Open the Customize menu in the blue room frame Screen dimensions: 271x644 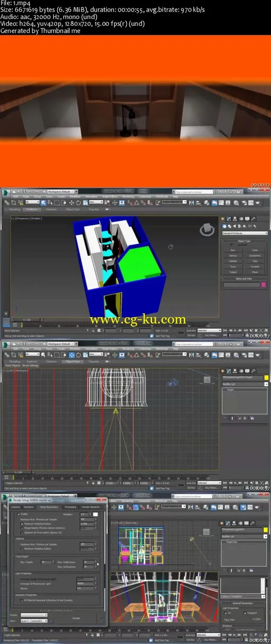[144, 197]
